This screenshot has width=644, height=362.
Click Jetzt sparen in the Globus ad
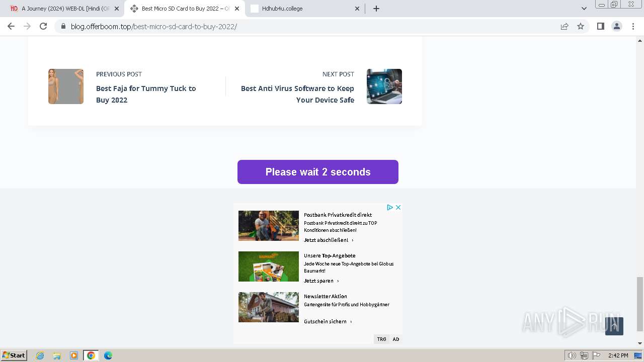tap(321, 281)
